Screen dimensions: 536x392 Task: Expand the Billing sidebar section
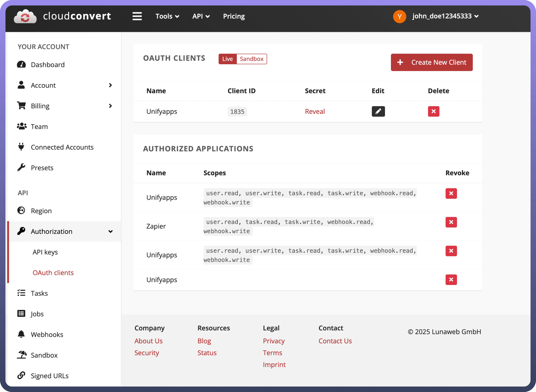tap(110, 106)
